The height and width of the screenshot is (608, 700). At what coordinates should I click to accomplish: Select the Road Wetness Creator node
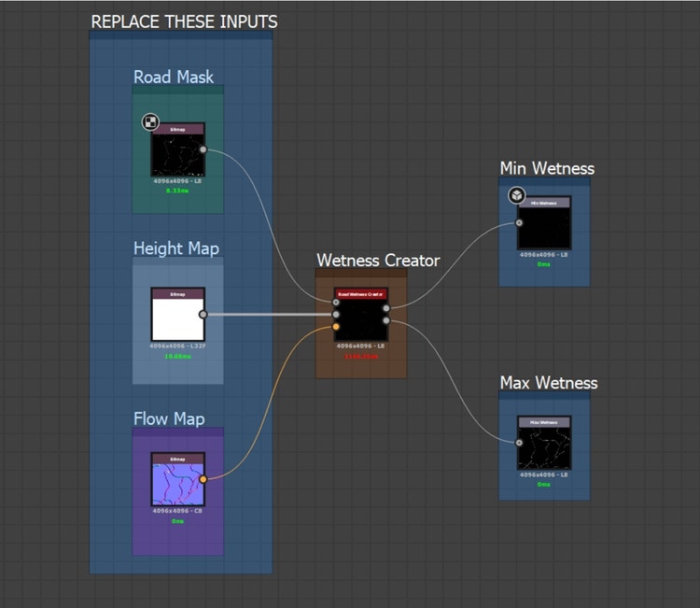[360, 315]
